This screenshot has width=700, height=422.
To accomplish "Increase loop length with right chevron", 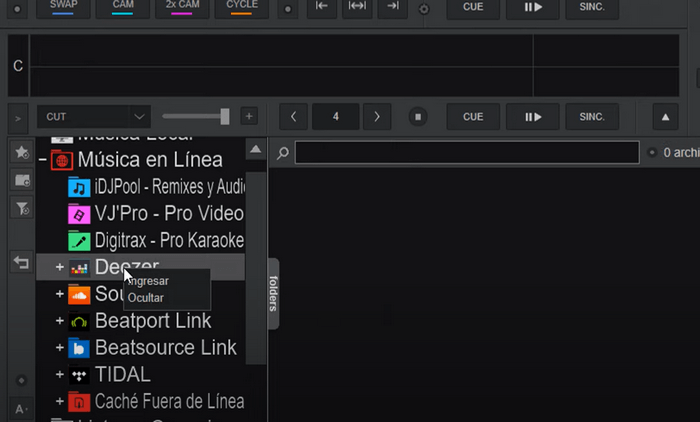I will 377,117.
